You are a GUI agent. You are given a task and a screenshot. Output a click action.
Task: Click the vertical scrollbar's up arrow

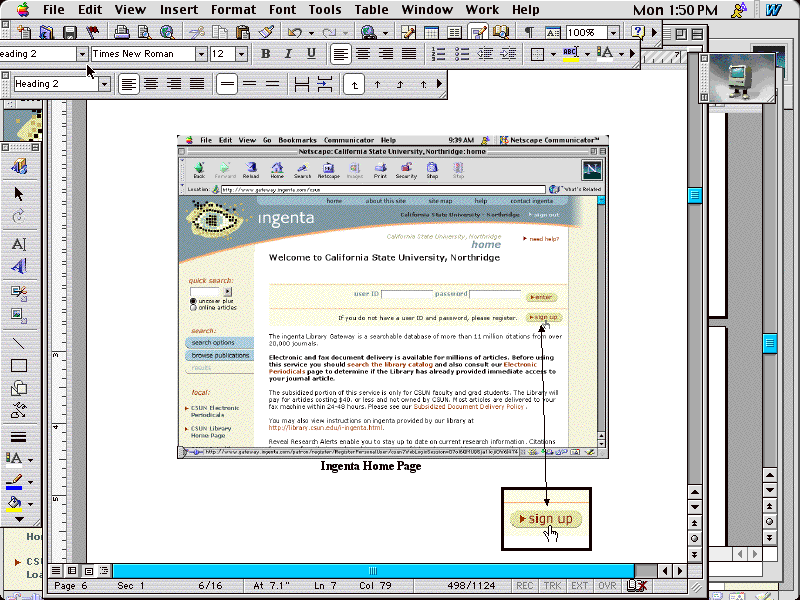[694, 492]
